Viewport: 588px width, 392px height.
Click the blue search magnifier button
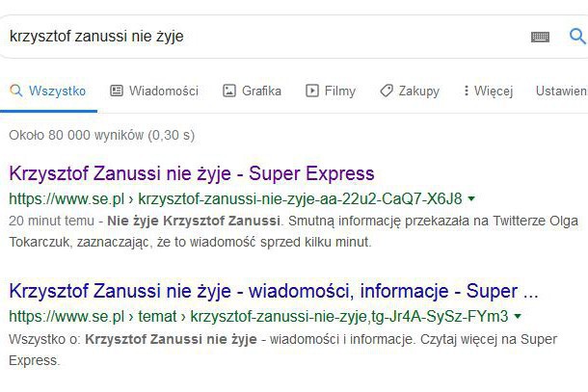577,37
